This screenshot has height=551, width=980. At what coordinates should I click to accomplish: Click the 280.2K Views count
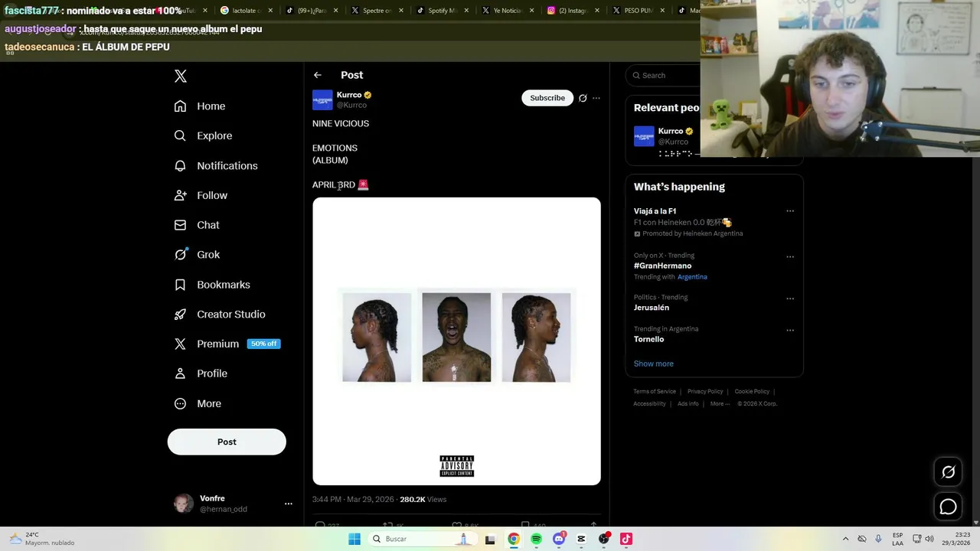coord(423,499)
